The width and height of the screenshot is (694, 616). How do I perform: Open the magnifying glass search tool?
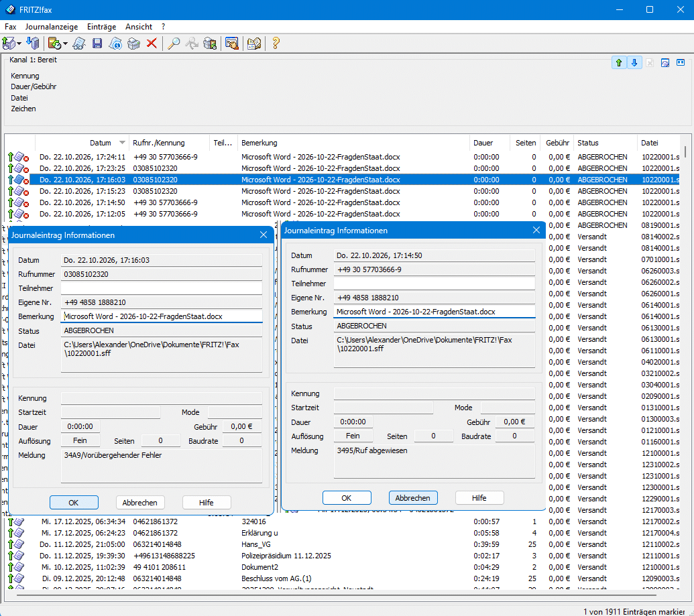174,44
